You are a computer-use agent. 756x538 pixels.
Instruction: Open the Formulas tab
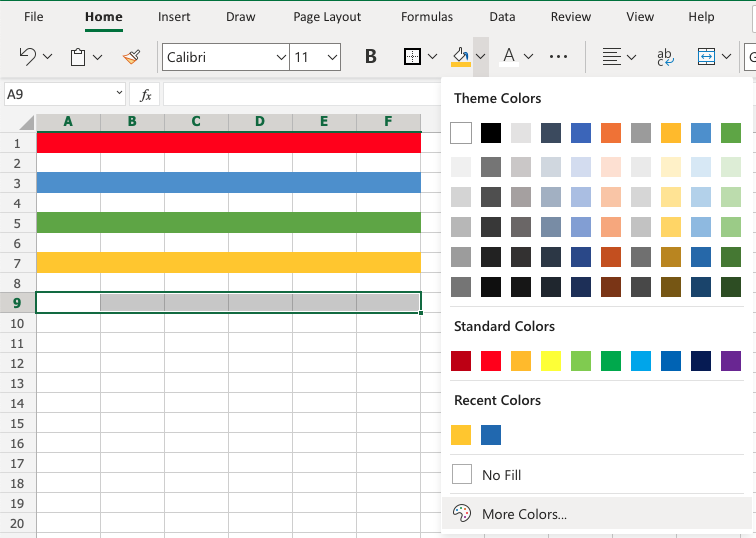(x=427, y=17)
